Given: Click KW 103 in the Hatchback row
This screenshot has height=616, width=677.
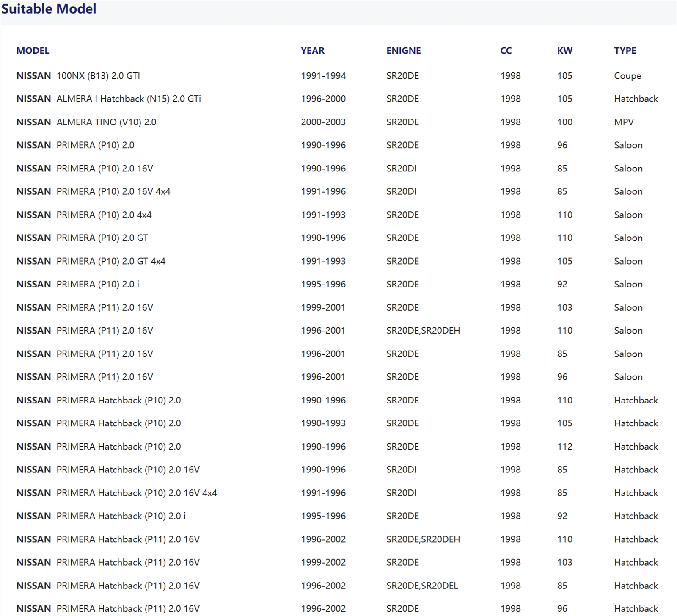Looking at the screenshot, I should click(x=565, y=563).
